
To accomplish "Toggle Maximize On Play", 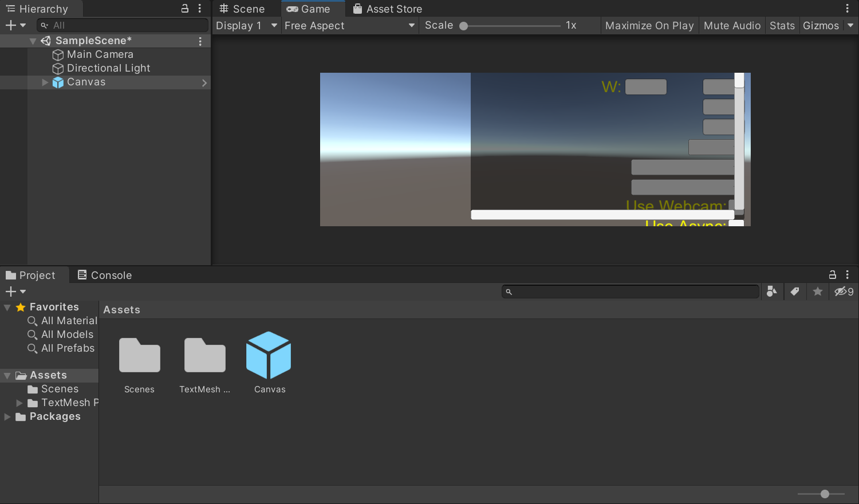I will coord(649,26).
